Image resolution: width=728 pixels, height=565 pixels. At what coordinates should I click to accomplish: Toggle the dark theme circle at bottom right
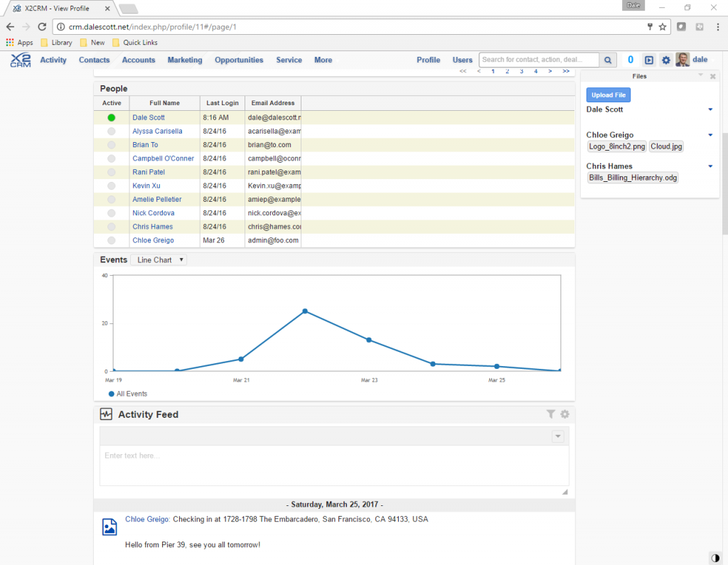pyautogui.click(x=714, y=558)
